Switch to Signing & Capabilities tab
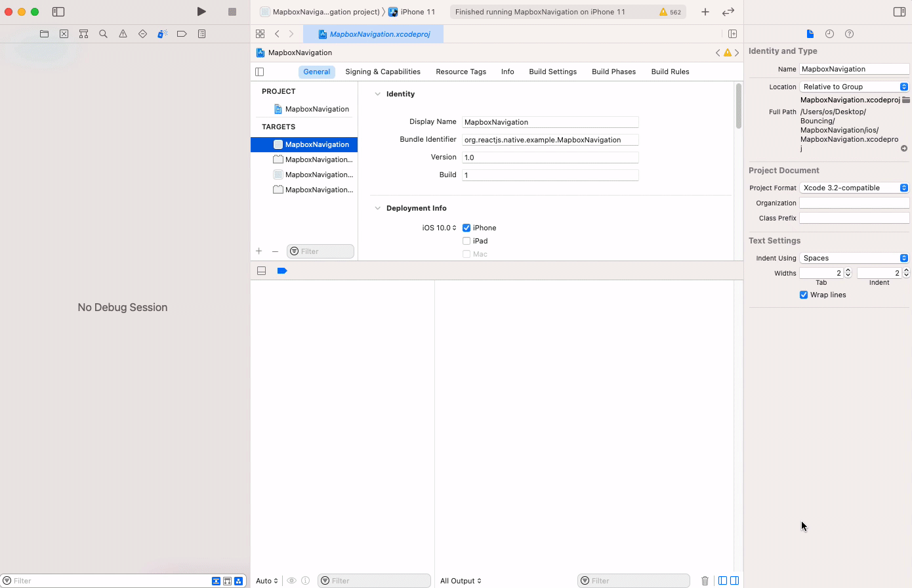Image resolution: width=912 pixels, height=588 pixels. click(x=383, y=72)
